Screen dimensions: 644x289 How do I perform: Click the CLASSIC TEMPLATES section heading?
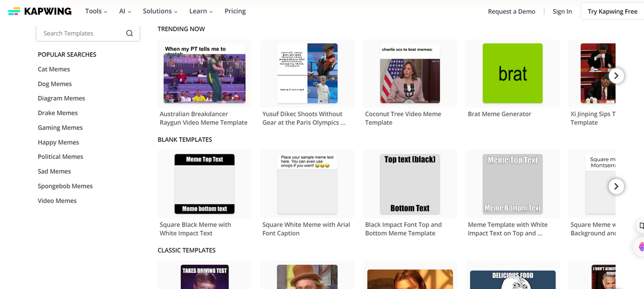(x=187, y=250)
